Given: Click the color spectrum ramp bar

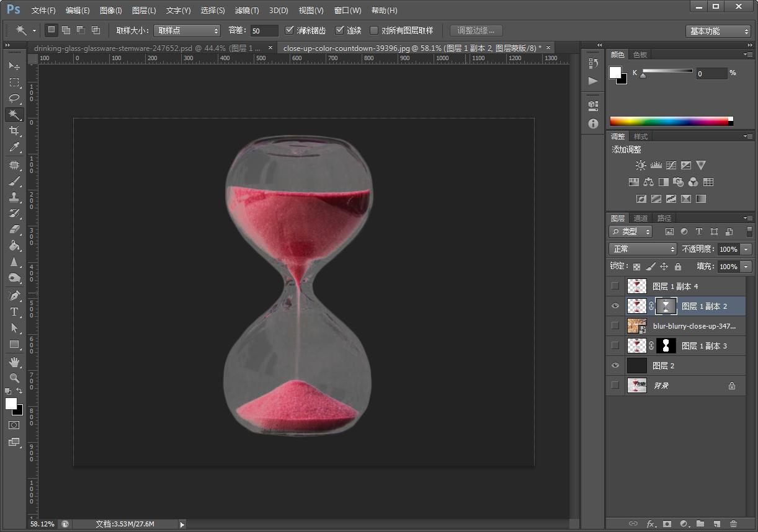Looking at the screenshot, I should 670,122.
